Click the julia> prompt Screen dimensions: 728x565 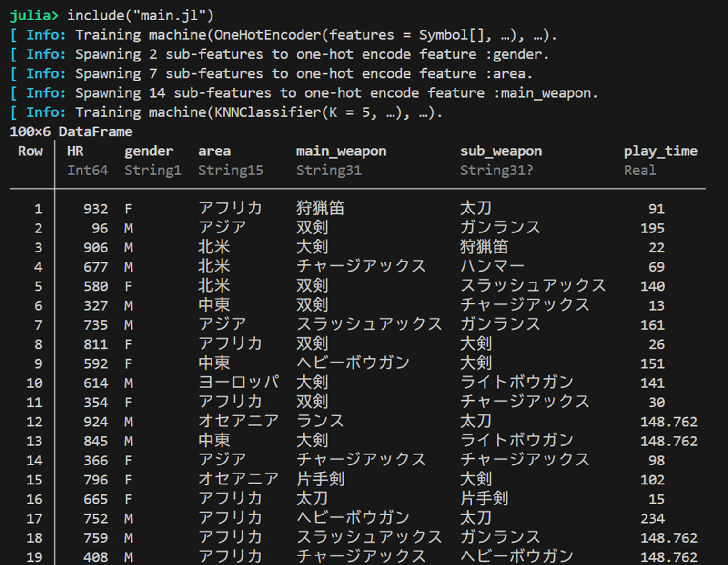(34, 16)
